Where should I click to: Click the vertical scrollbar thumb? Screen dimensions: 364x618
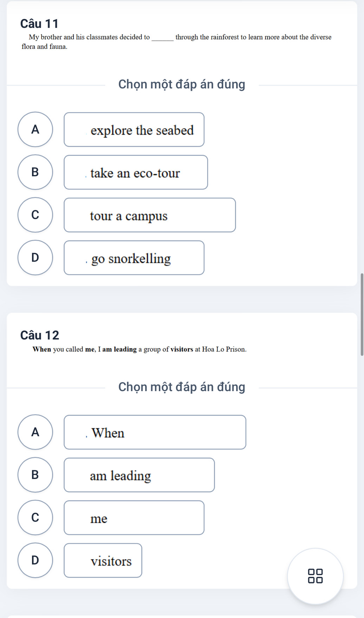coord(362,314)
